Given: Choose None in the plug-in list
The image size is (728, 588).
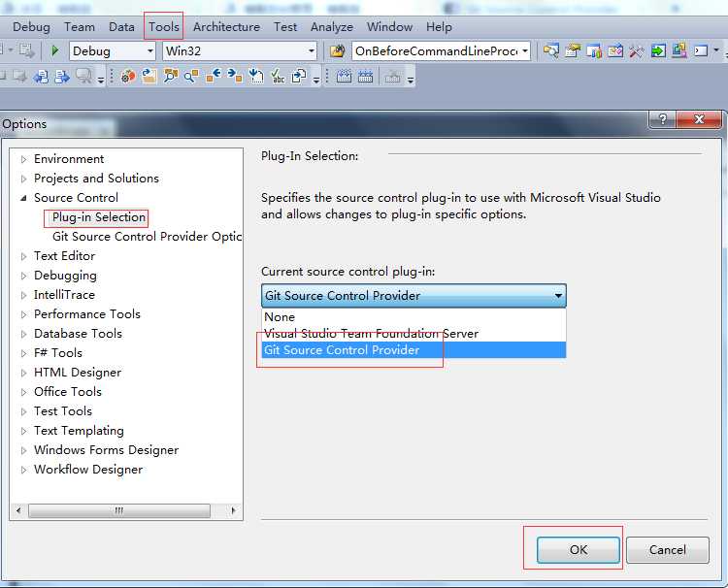Looking at the screenshot, I should [414, 317].
